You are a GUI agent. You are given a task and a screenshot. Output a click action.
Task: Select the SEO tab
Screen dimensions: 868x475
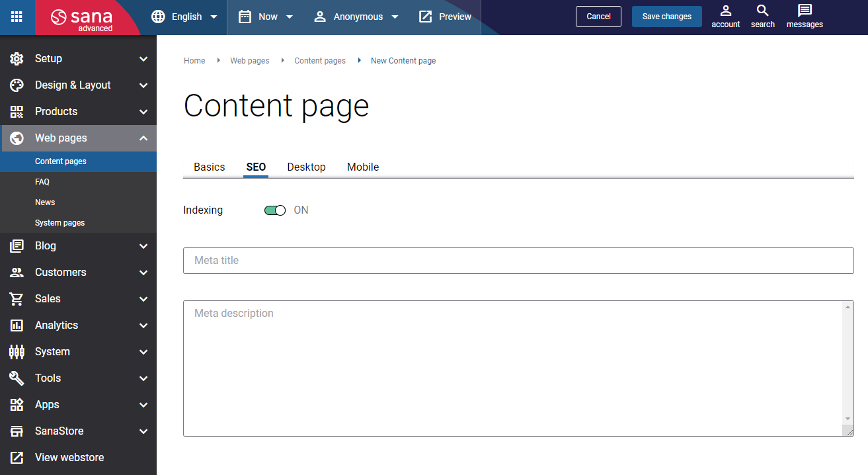tap(256, 167)
